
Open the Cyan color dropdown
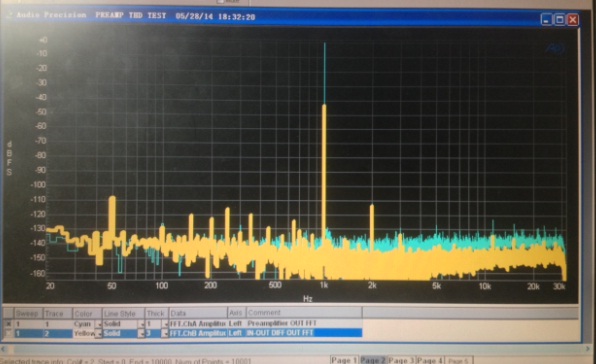click(x=99, y=324)
